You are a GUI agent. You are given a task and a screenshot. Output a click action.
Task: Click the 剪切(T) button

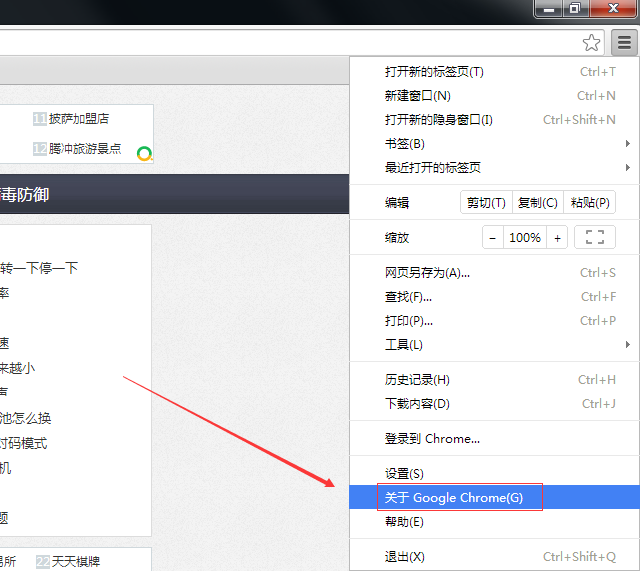tap(486, 202)
